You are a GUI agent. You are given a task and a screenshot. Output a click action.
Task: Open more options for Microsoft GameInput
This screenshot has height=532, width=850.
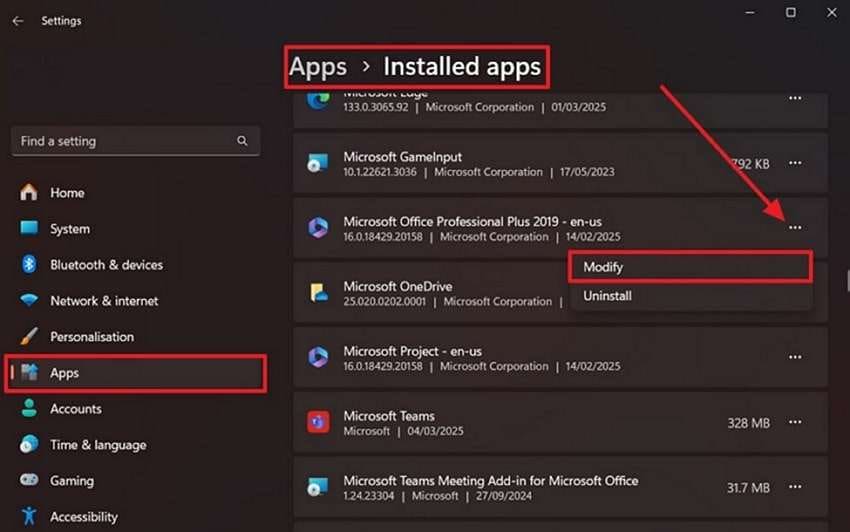point(795,163)
